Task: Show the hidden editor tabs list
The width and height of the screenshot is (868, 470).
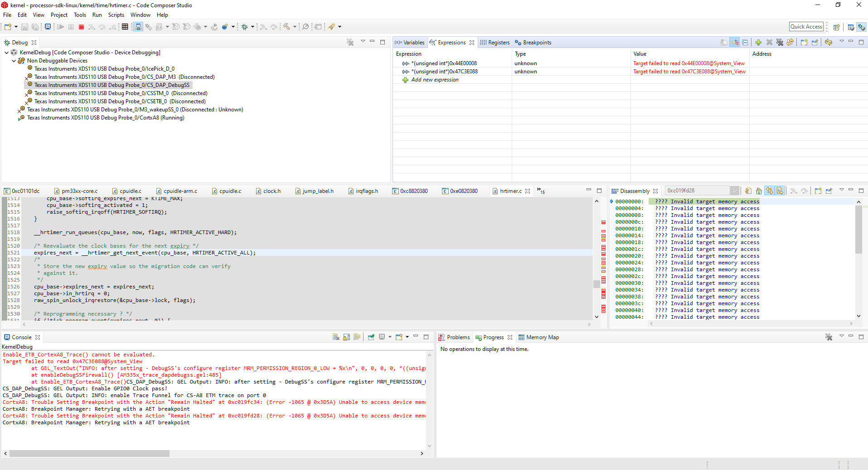Action: click(541, 191)
